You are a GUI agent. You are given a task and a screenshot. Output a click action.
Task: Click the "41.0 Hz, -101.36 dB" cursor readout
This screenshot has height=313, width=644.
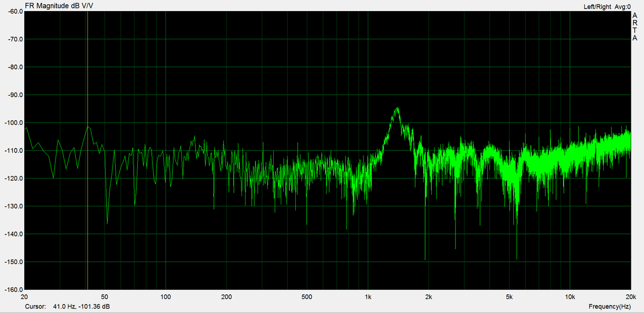point(82,306)
